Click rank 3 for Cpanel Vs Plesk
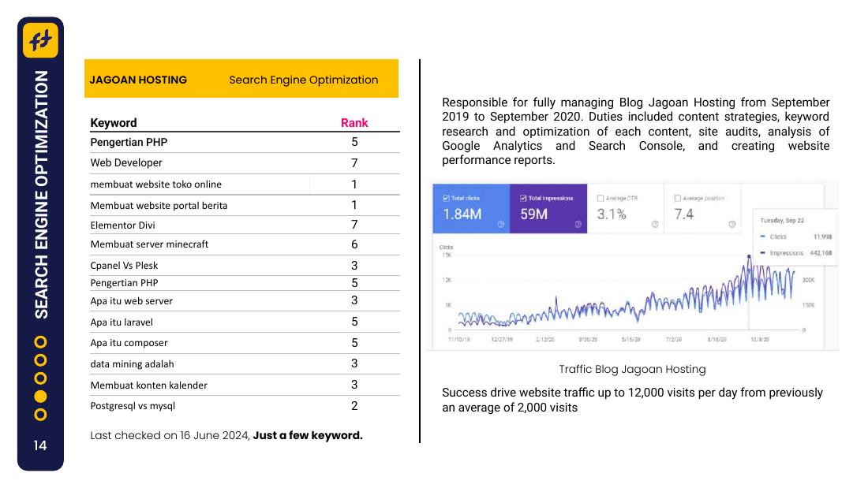Image resolution: width=868 pixels, height=488 pixels. point(354,266)
